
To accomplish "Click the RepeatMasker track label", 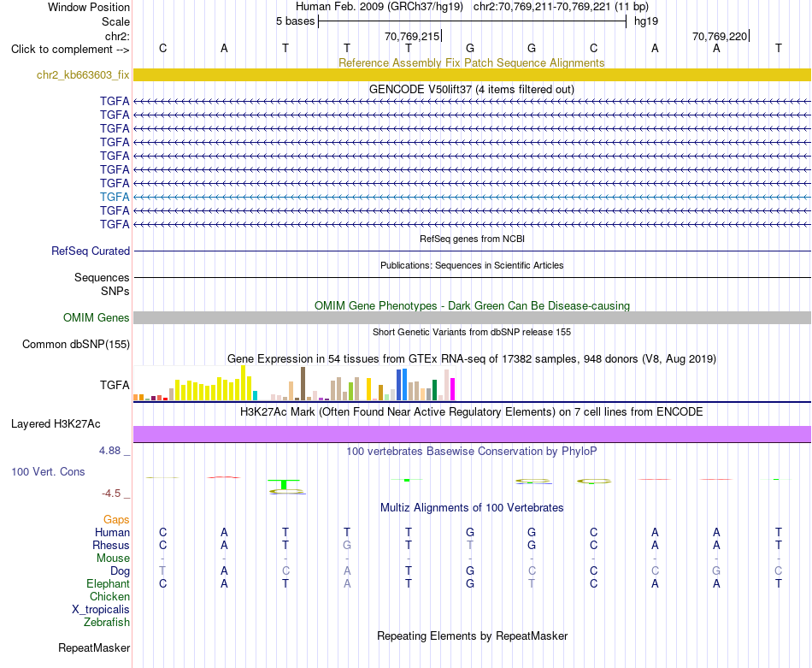I will click(x=94, y=647).
